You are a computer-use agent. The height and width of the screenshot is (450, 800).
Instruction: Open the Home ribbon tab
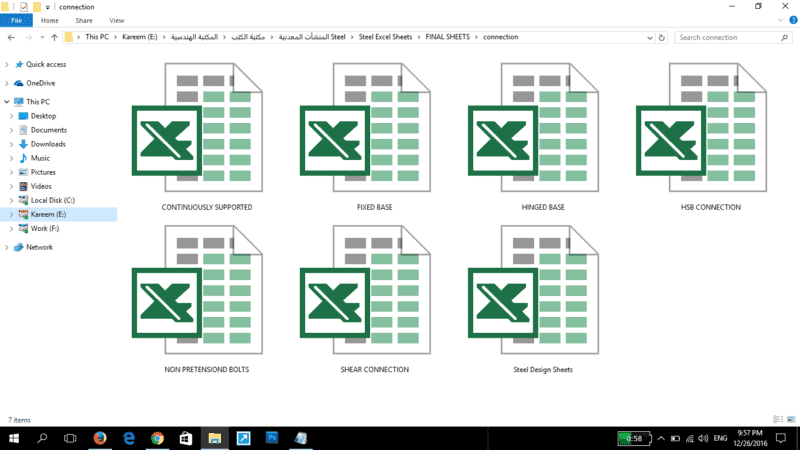(x=49, y=20)
